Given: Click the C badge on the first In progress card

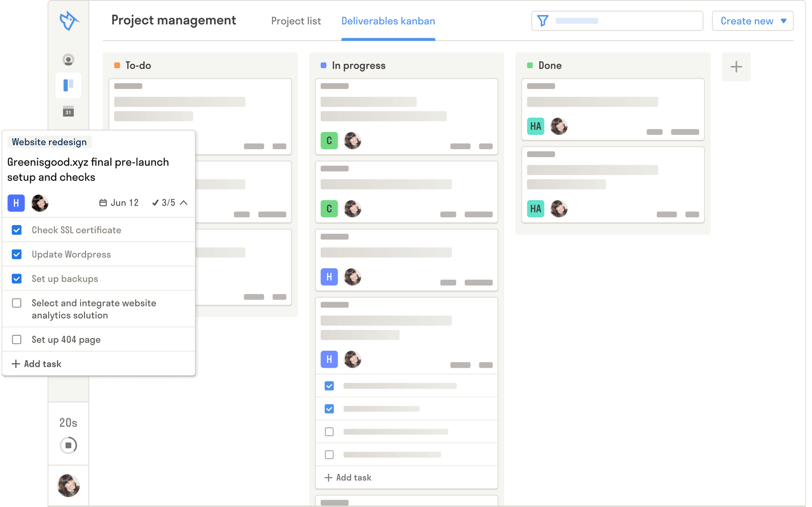Looking at the screenshot, I should pyautogui.click(x=329, y=141).
